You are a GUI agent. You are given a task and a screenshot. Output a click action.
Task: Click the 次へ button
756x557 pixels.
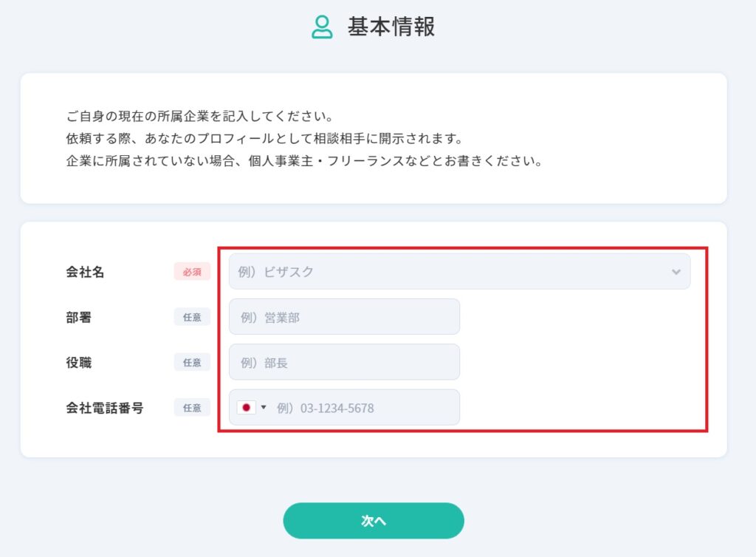(374, 521)
